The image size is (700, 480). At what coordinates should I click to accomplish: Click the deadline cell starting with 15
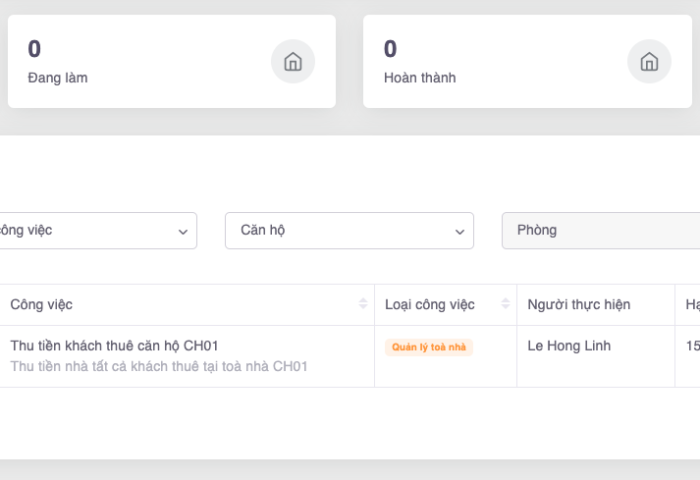click(x=692, y=346)
